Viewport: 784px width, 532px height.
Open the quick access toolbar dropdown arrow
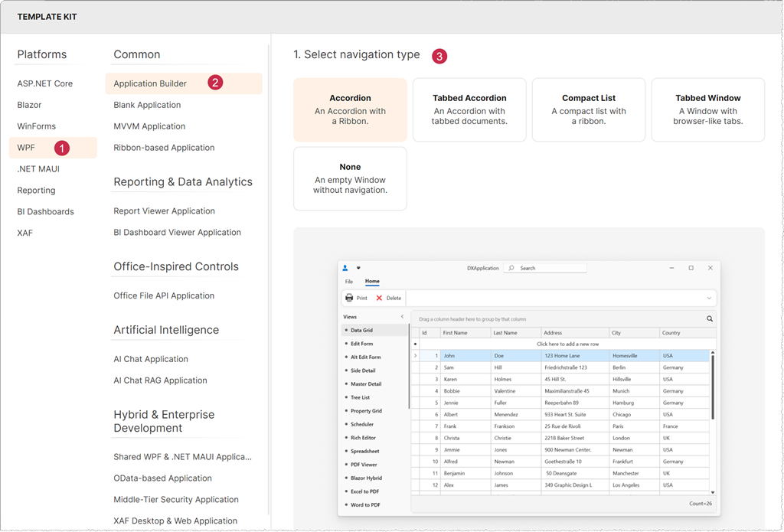(x=358, y=268)
